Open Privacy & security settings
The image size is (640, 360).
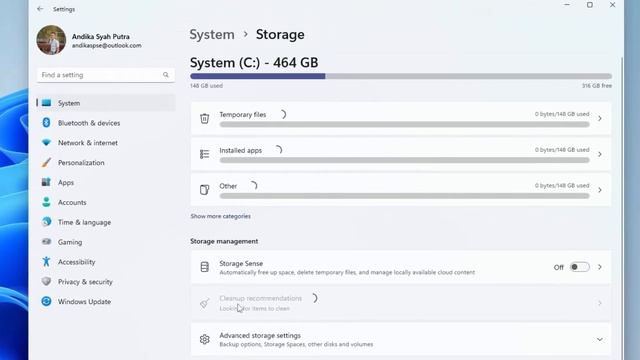click(106, 282)
